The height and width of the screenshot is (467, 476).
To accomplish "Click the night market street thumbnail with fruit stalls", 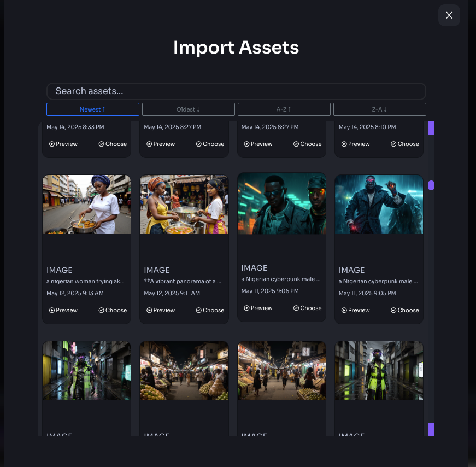I will tap(184, 371).
